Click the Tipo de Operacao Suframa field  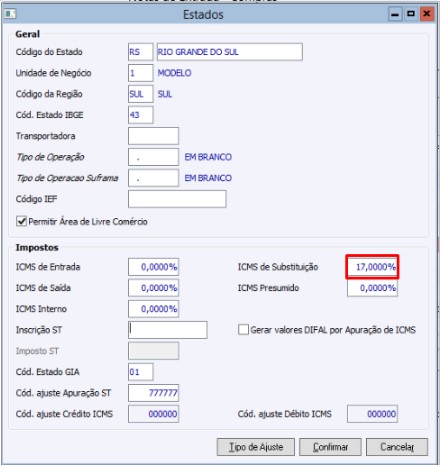click(x=153, y=178)
